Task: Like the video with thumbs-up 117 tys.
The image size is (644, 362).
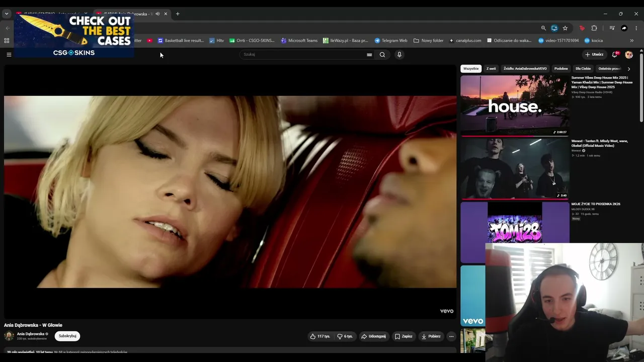Action: coord(320,336)
